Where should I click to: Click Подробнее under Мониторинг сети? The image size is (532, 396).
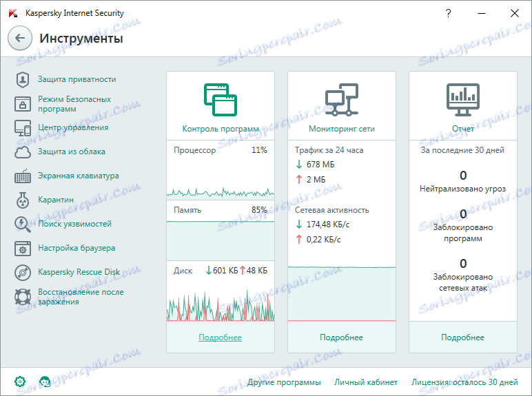click(341, 337)
